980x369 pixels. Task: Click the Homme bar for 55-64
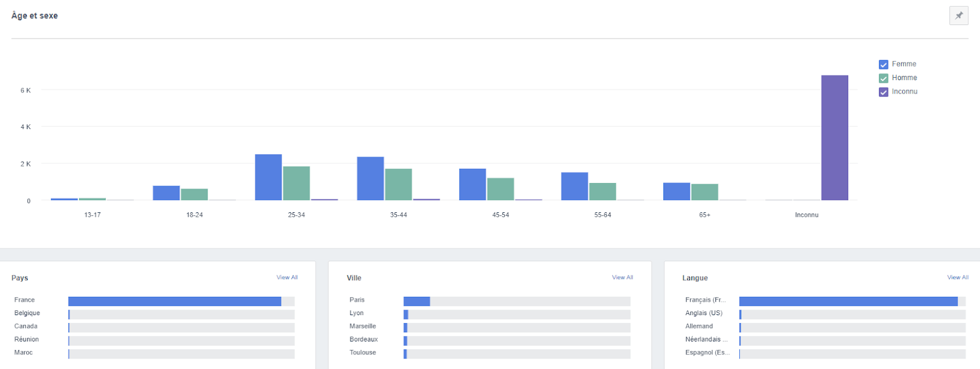coord(603,192)
